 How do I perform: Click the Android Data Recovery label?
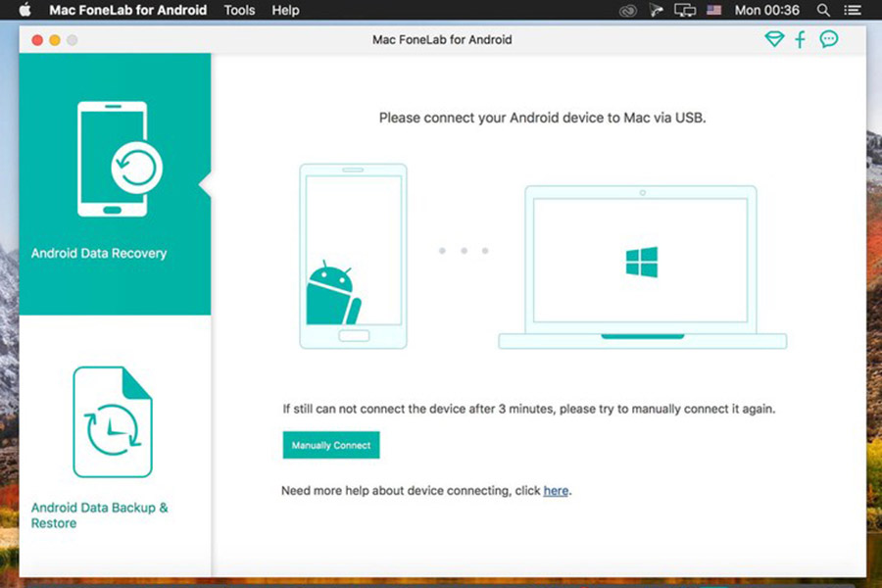coord(99,253)
